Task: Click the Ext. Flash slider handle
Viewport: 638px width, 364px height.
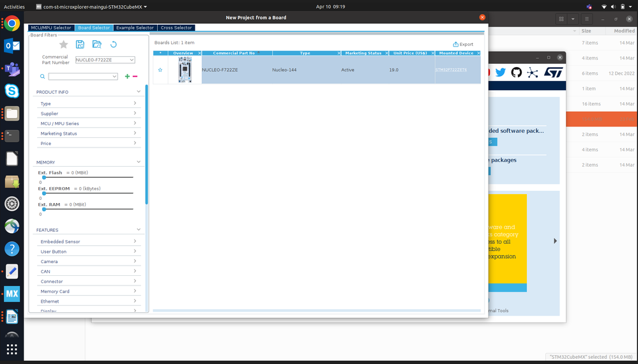Action: 44,178
